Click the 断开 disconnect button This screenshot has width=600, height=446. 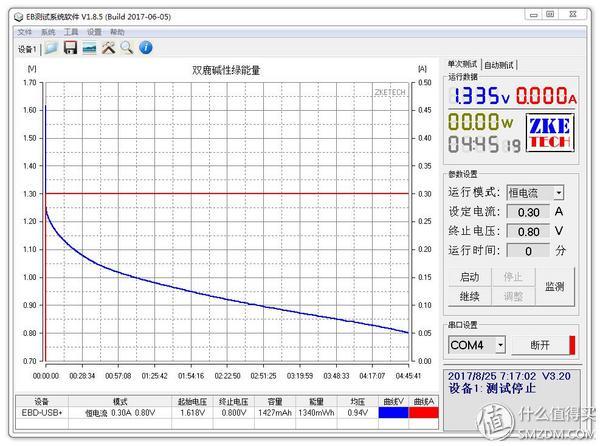point(540,345)
